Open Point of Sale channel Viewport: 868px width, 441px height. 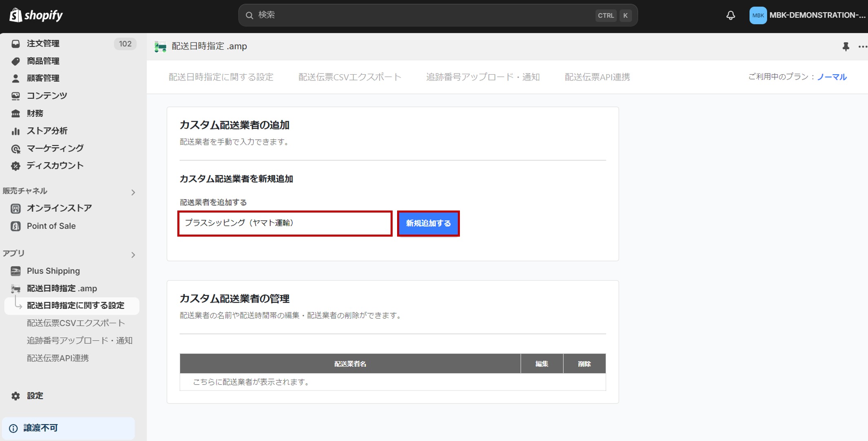point(51,226)
